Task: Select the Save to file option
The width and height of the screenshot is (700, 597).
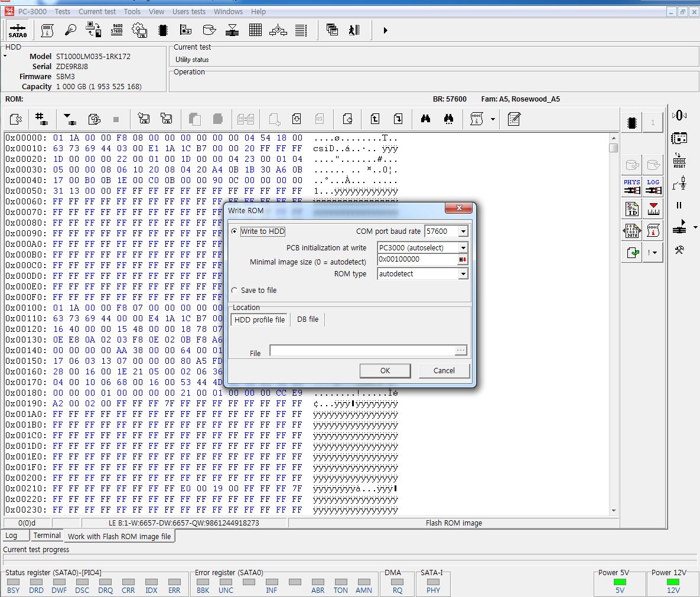Action: [x=235, y=291]
